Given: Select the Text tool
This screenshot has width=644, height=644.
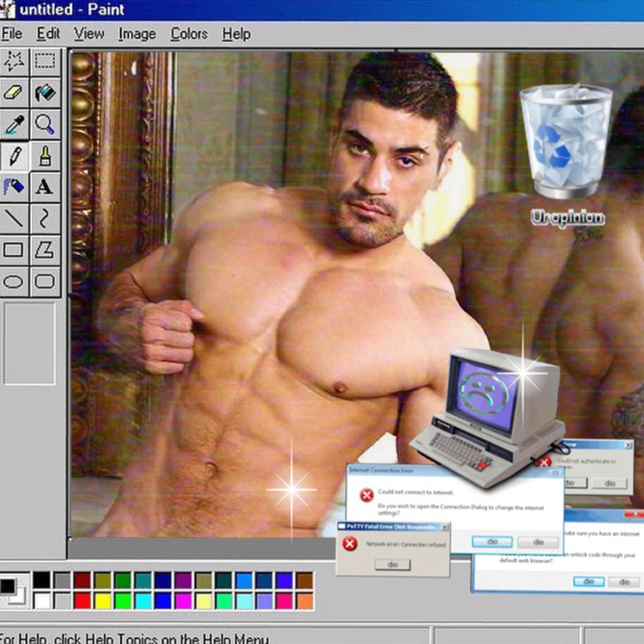Looking at the screenshot, I should click(45, 187).
